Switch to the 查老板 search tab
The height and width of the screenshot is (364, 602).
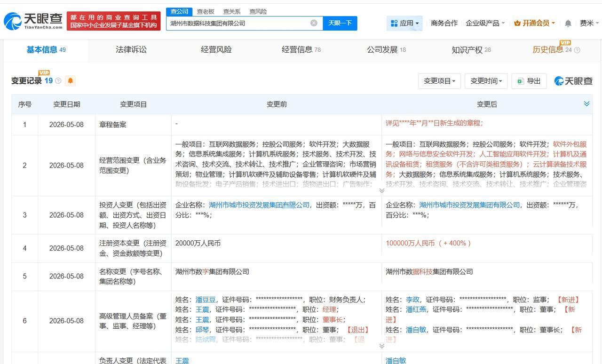[x=206, y=11]
